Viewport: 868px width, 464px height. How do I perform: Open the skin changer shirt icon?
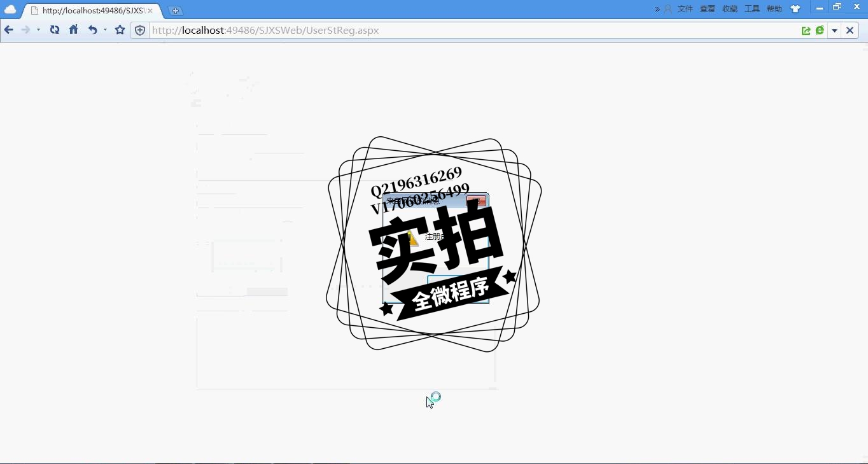pos(795,9)
